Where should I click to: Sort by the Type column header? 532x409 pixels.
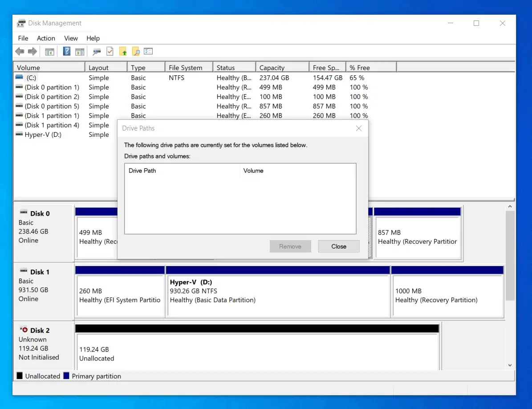tap(146, 68)
